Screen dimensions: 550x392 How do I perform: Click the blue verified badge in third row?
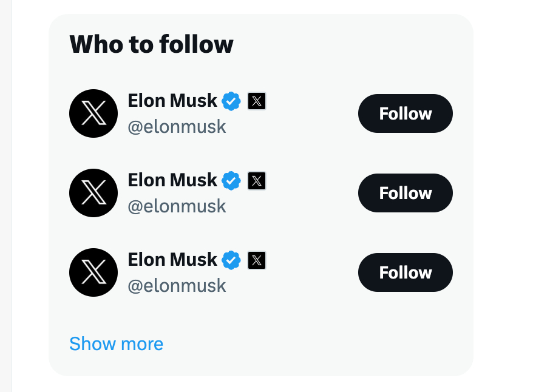[231, 260]
